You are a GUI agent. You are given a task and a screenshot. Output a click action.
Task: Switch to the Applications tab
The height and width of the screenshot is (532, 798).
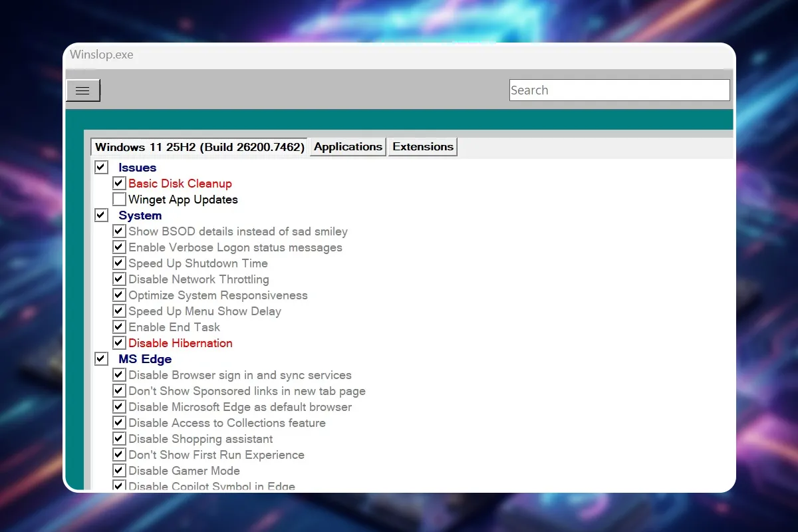(x=347, y=146)
